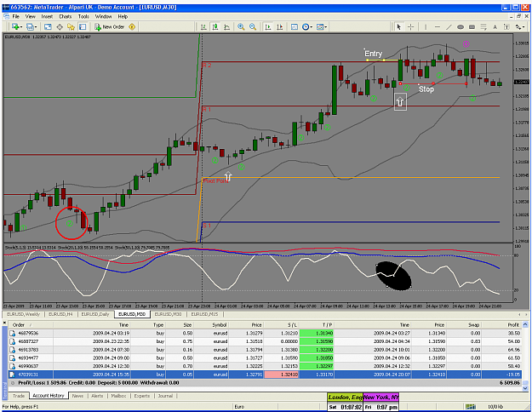This screenshot has height=412, width=532.
Task: Sort by the Swap column header
Action: tap(465, 325)
